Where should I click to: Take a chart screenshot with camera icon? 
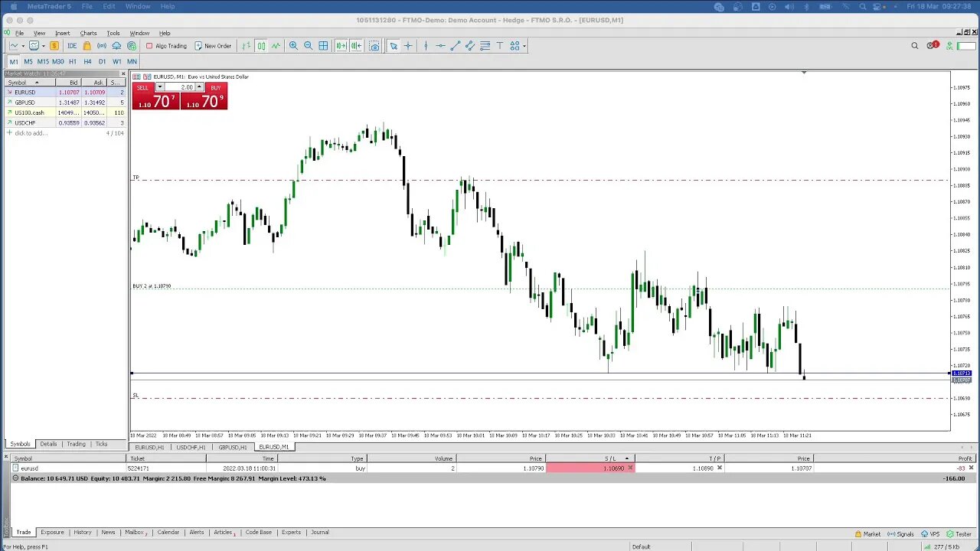(x=374, y=46)
